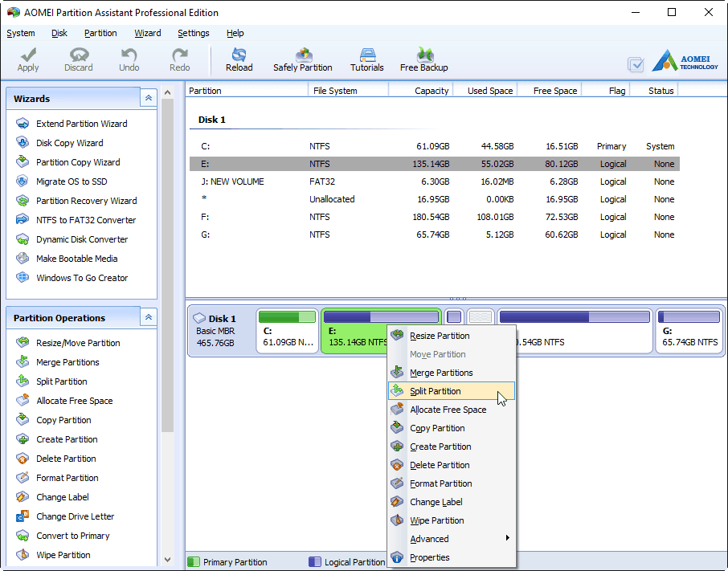The image size is (728, 571).
Task: Select the C: partition block in disk map
Action: pyautogui.click(x=288, y=332)
